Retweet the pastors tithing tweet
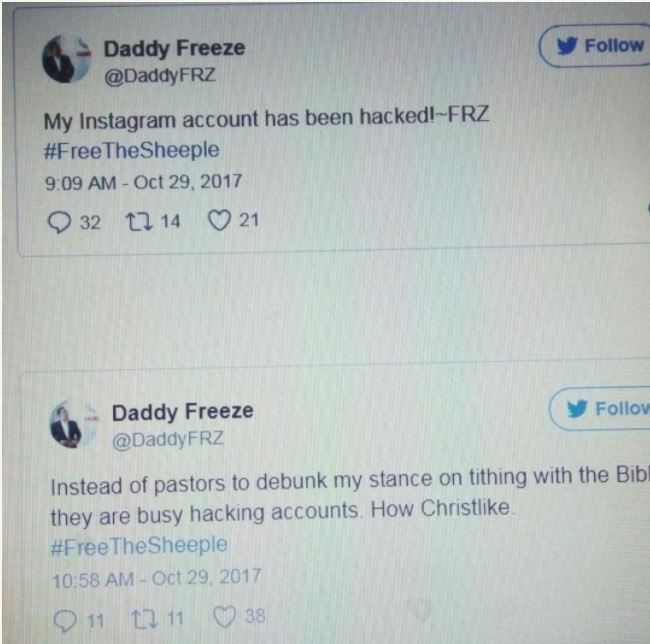 (x=144, y=619)
